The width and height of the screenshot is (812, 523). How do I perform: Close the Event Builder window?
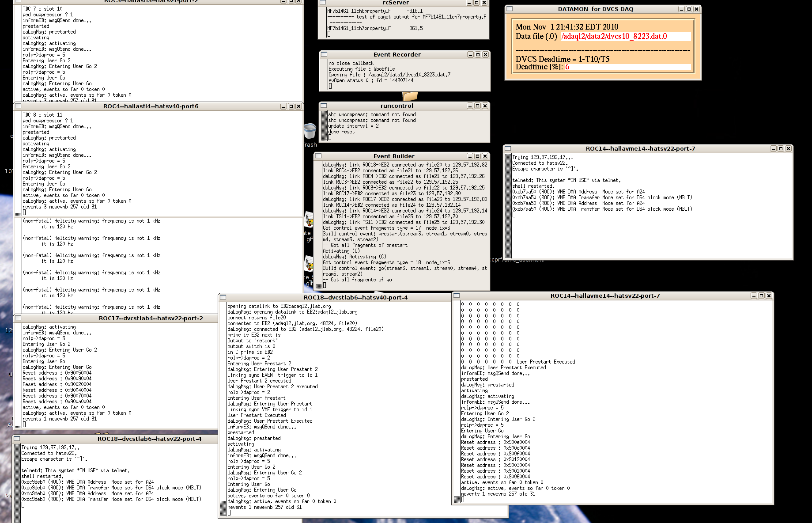(485, 156)
